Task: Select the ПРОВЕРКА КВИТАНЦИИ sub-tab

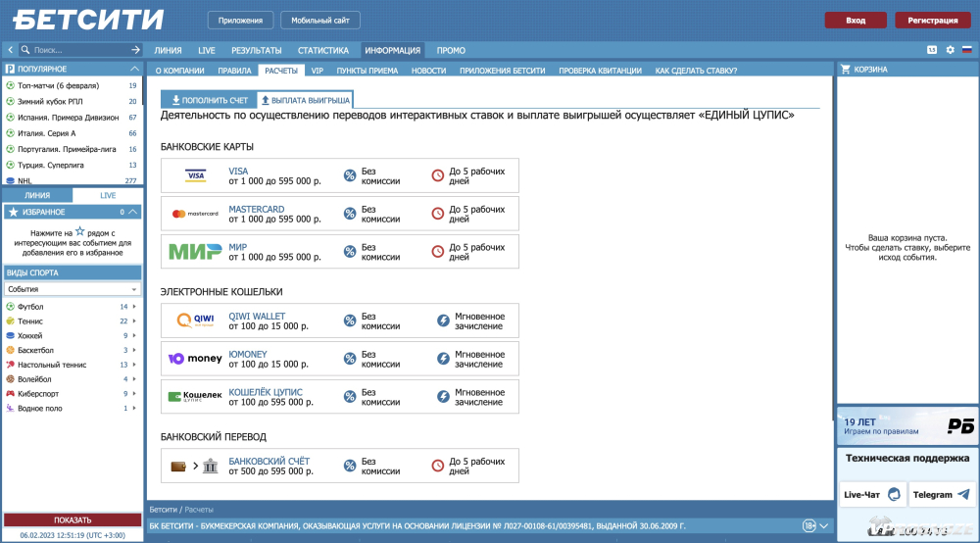Action: tap(600, 71)
